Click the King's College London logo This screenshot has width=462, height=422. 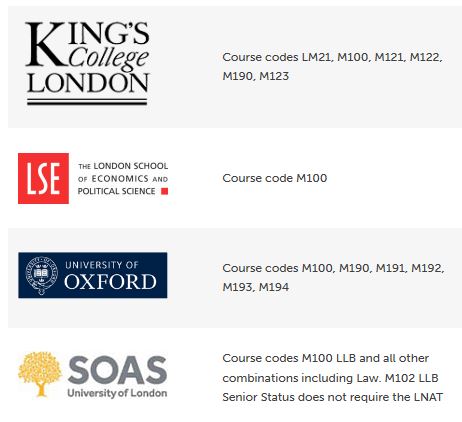87,64
